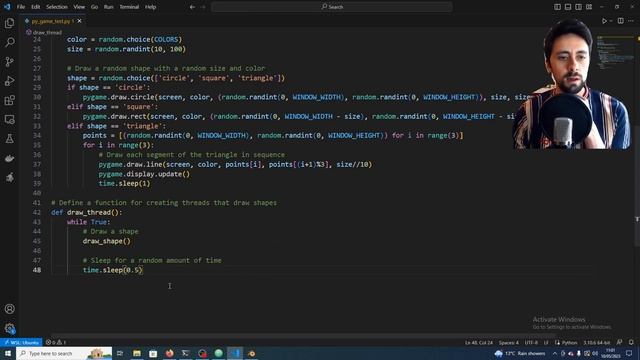Open Blender from the taskbar

point(251,353)
